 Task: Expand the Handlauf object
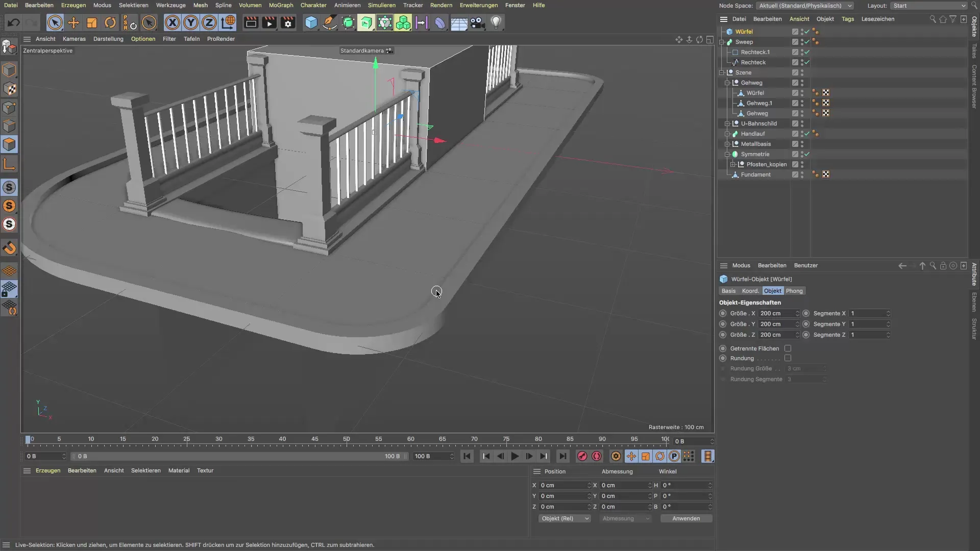click(x=727, y=134)
